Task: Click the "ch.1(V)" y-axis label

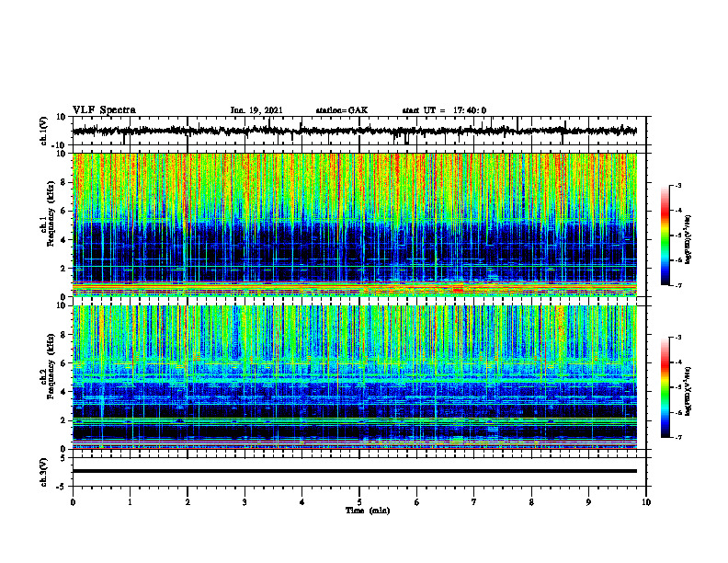Action: tap(43, 131)
